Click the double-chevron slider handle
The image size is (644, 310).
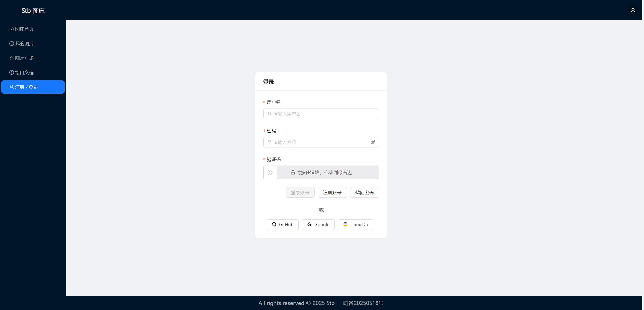click(270, 173)
